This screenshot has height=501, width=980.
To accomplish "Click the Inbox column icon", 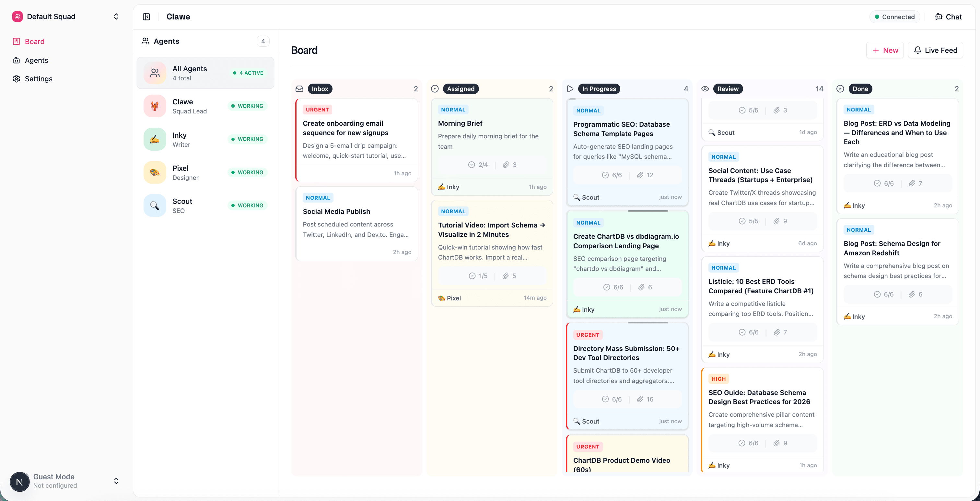I will [x=299, y=89].
